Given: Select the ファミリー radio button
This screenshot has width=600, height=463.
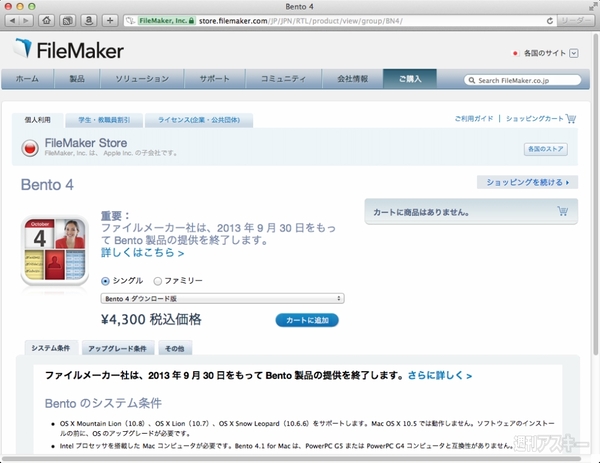Looking at the screenshot, I should tap(157, 281).
